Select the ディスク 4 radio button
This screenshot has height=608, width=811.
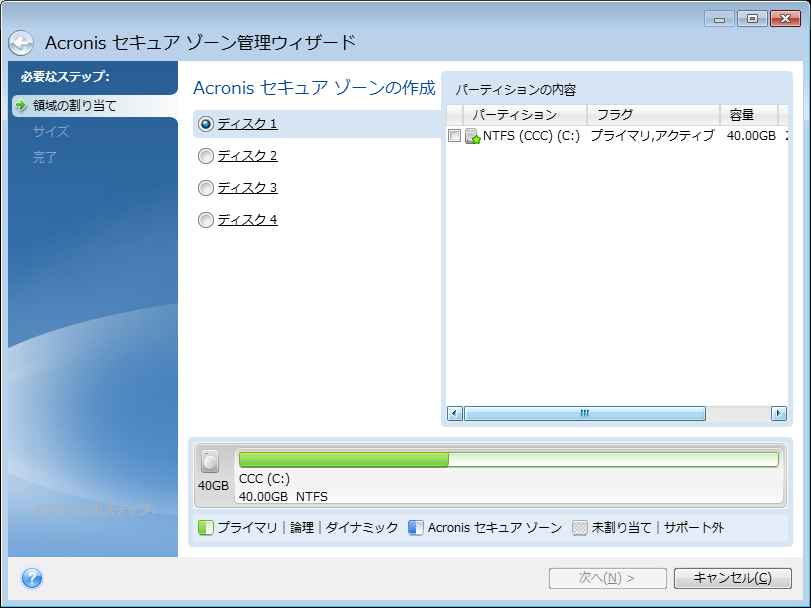tap(206, 220)
